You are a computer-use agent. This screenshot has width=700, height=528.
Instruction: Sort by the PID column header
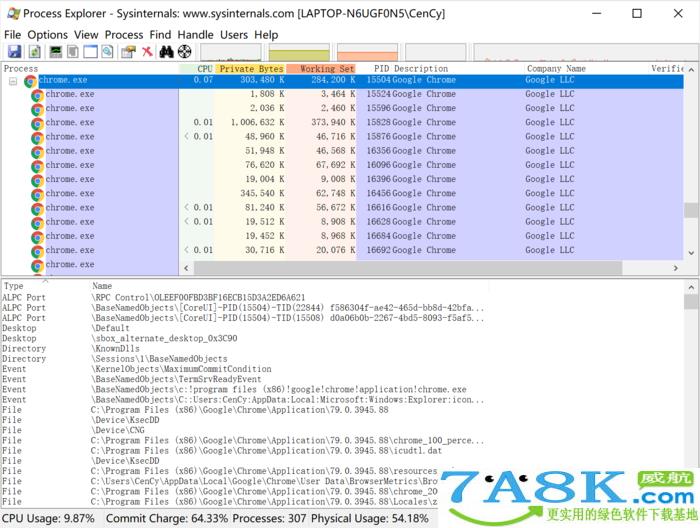(374, 69)
